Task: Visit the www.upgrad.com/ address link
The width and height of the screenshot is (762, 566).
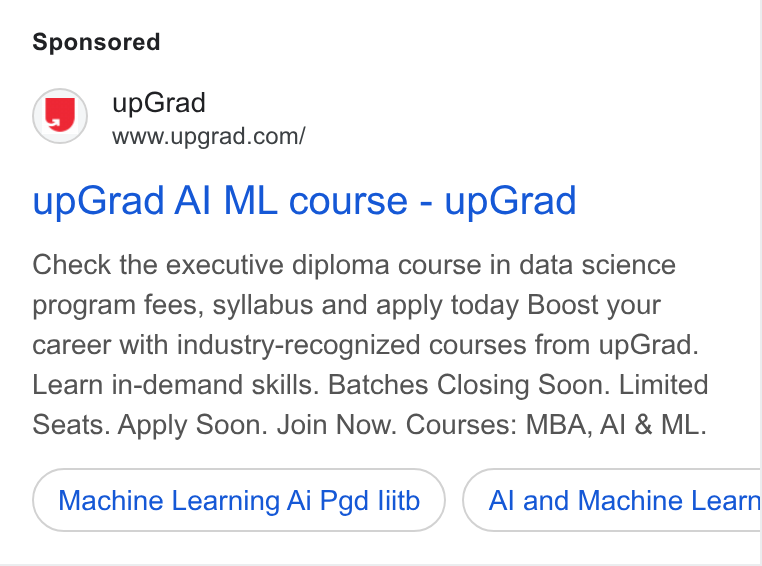Action: pos(208,136)
